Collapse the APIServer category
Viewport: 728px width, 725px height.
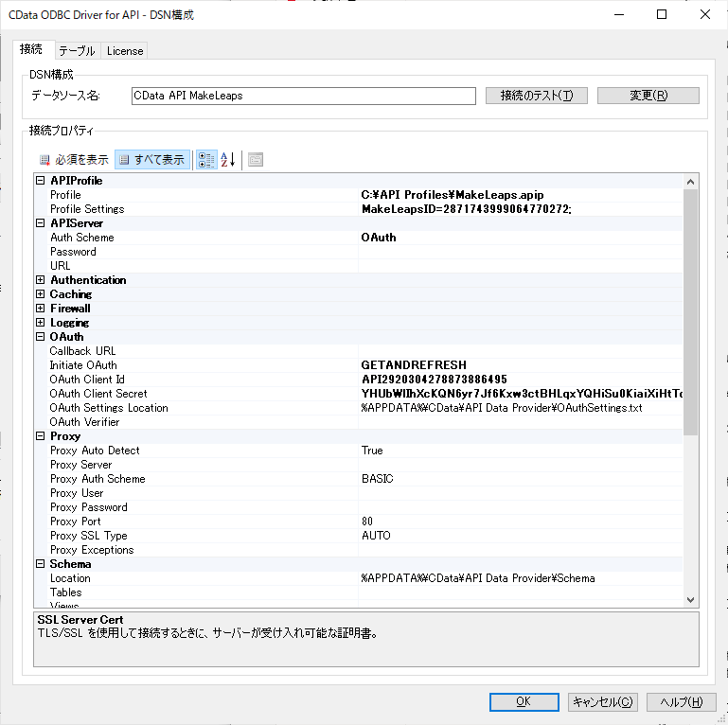pyautogui.click(x=41, y=223)
